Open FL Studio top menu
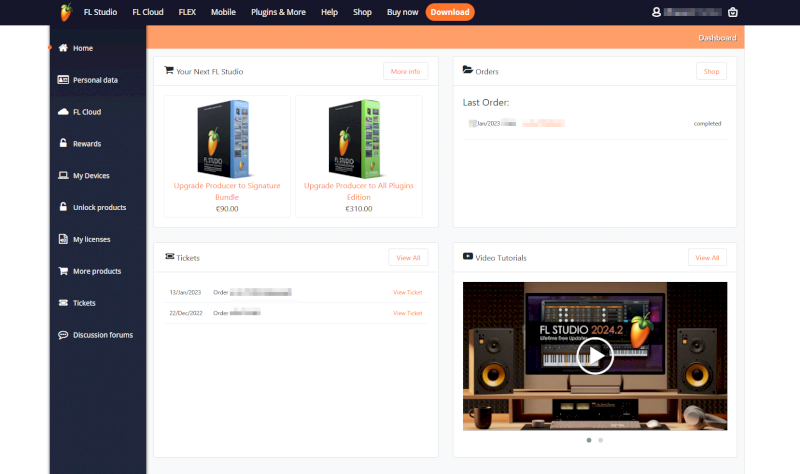The height and width of the screenshot is (474, 800). tap(100, 12)
